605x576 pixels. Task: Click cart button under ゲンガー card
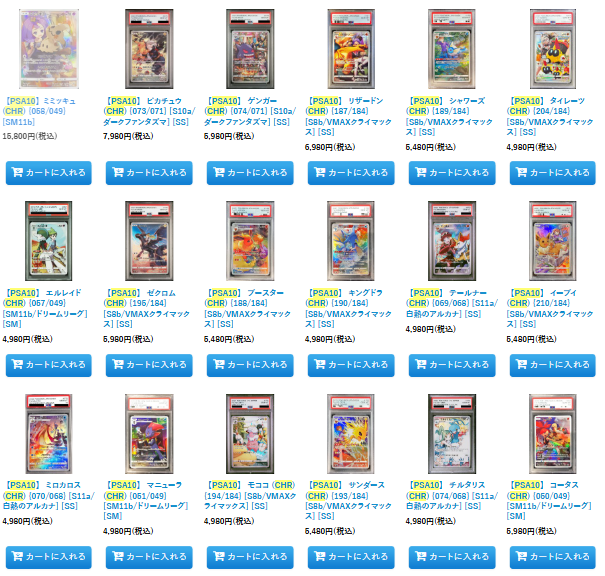pos(250,173)
